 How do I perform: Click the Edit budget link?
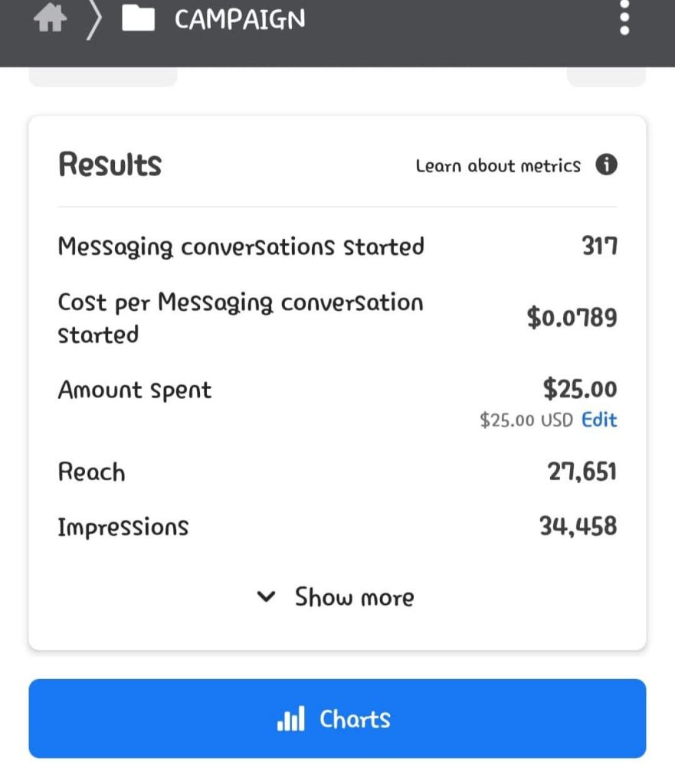(x=599, y=420)
